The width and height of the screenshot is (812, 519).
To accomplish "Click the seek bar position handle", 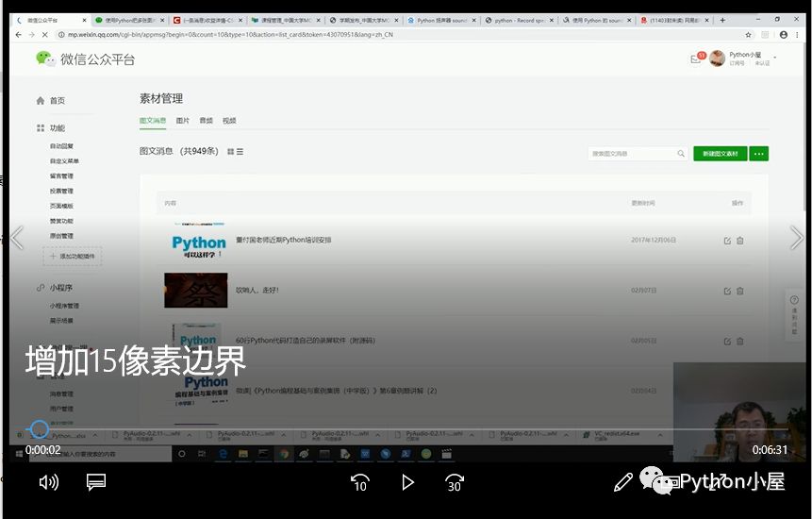I will 39,429.
